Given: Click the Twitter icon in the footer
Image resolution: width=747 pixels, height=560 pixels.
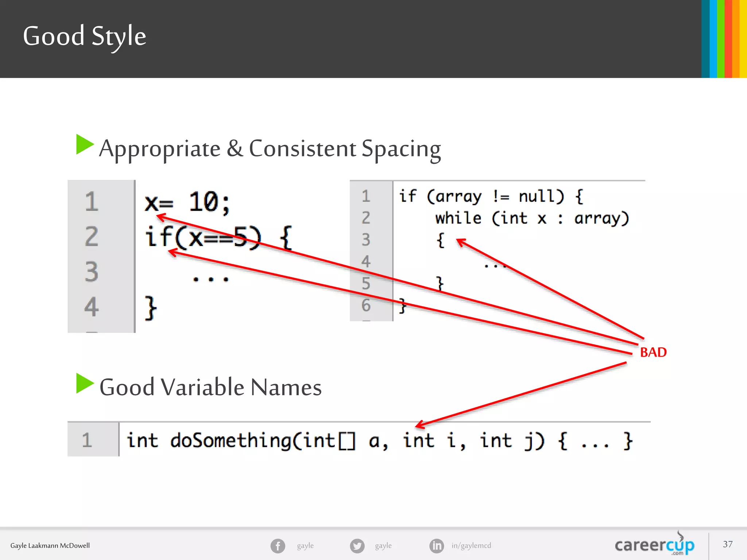Looking at the screenshot, I should [x=357, y=546].
